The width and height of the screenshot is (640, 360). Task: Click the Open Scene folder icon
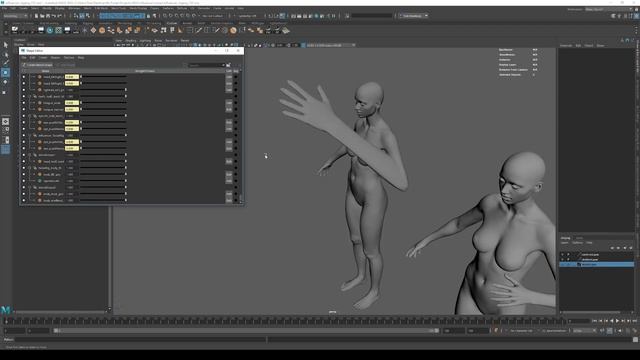(x=42, y=16)
